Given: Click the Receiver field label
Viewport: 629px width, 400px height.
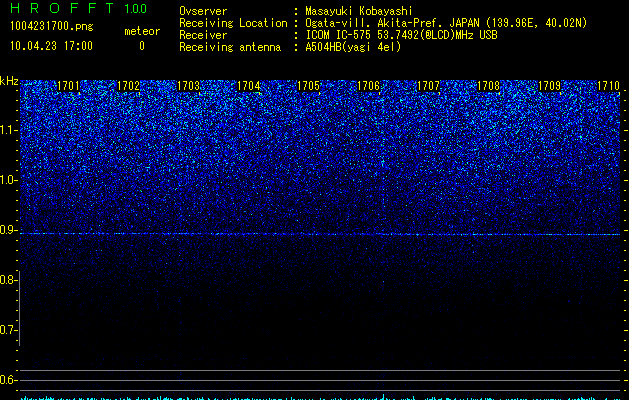Looking at the screenshot, I should tap(203, 35).
